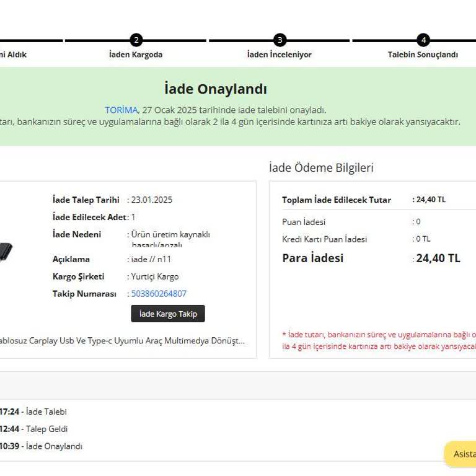The height and width of the screenshot is (476, 476).
Task: Click step 3 circle İaden İnceleniyor
Action: [x=280, y=40]
